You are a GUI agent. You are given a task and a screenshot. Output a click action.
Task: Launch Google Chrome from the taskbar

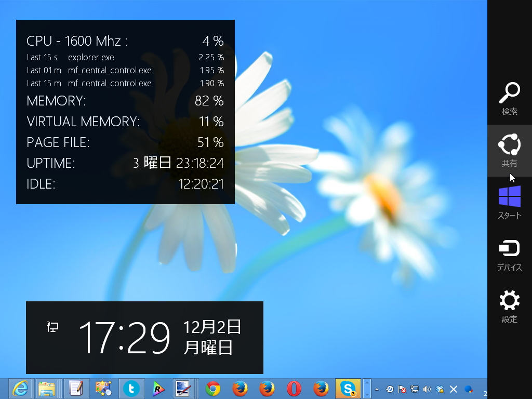213,389
